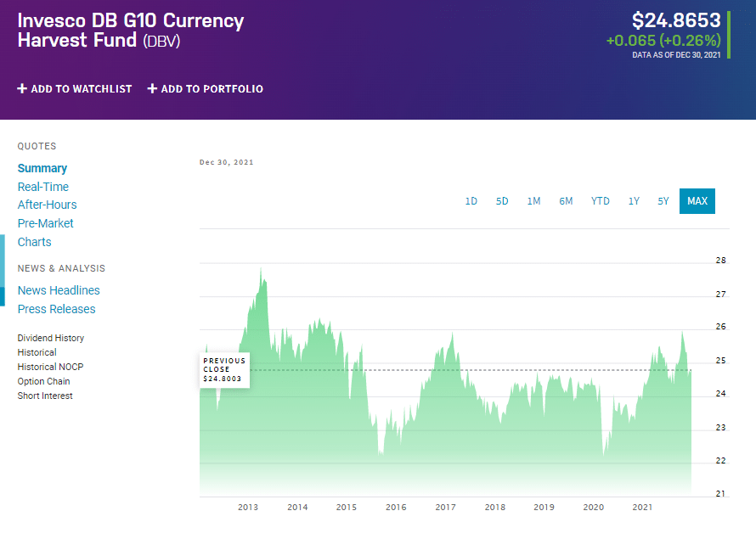Show the YTD chart range

601,201
